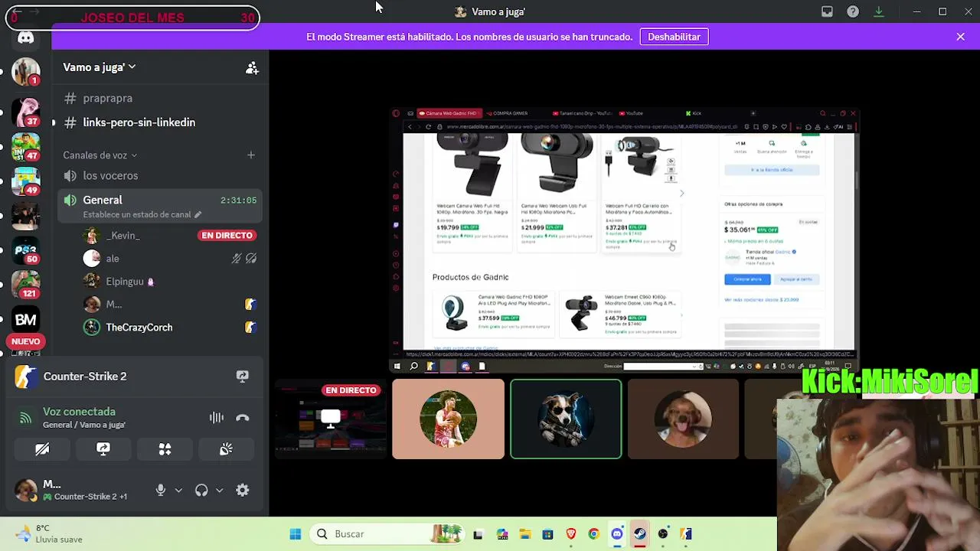Open Brave browser from the taskbar
Viewport: 980px width, 551px height.
coord(571,534)
